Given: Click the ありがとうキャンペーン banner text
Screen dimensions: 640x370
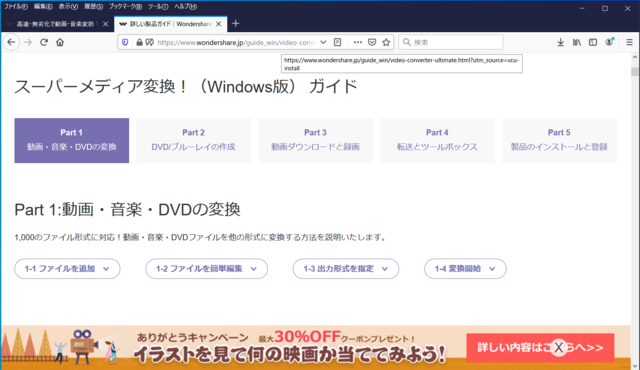Looking at the screenshot, I should click(193, 337).
